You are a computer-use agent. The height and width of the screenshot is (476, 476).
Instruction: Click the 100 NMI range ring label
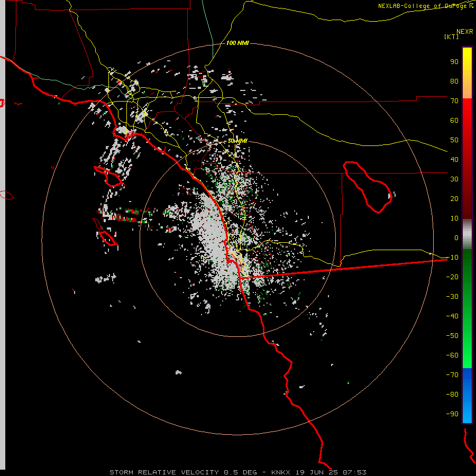pyautogui.click(x=237, y=43)
